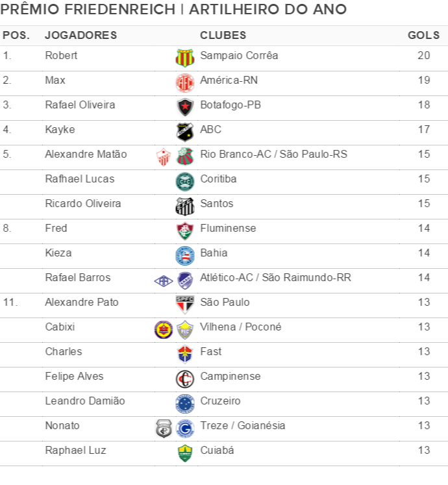Click the Rio Branco-AC red star crest
Viewport: 448px width, 485px height.
[x=164, y=157]
